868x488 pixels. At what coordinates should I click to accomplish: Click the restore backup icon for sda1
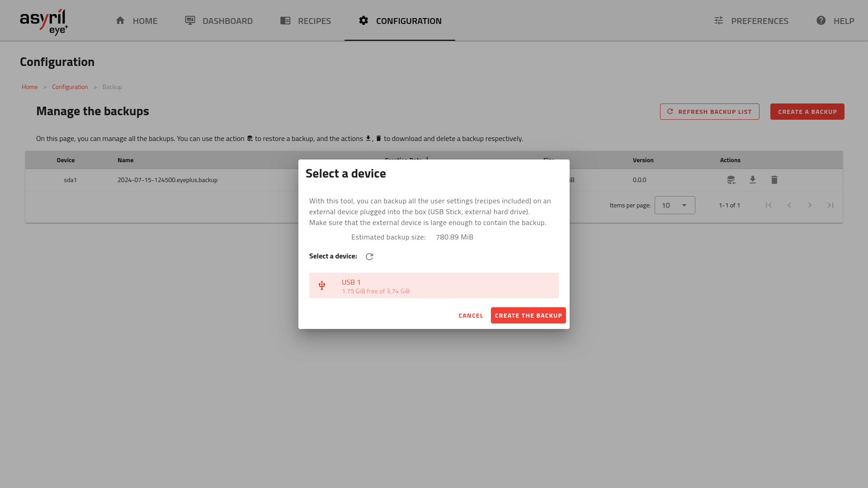coord(731,180)
